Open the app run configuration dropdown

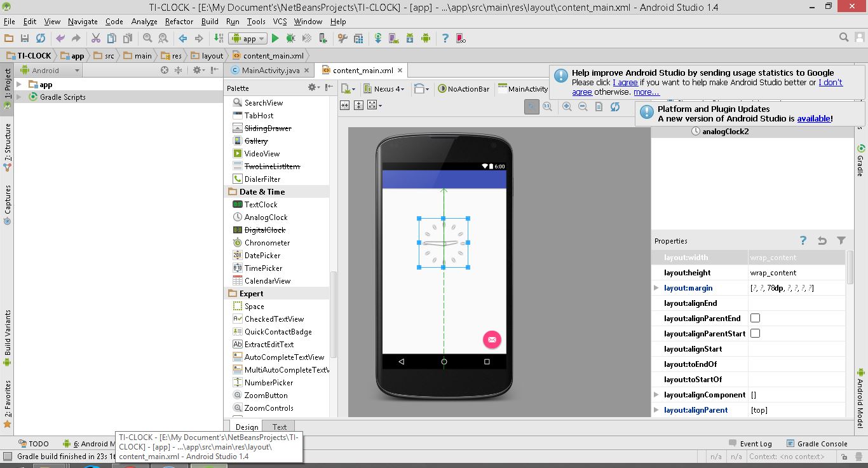249,39
